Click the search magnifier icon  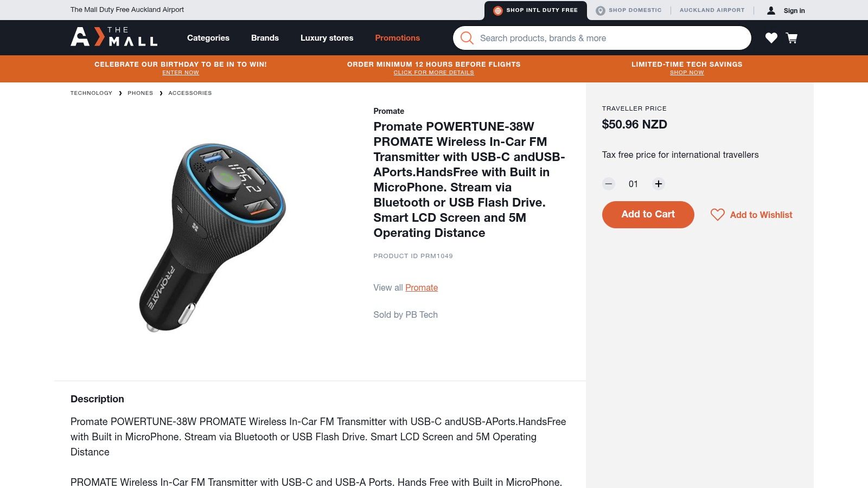coord(467,38)
